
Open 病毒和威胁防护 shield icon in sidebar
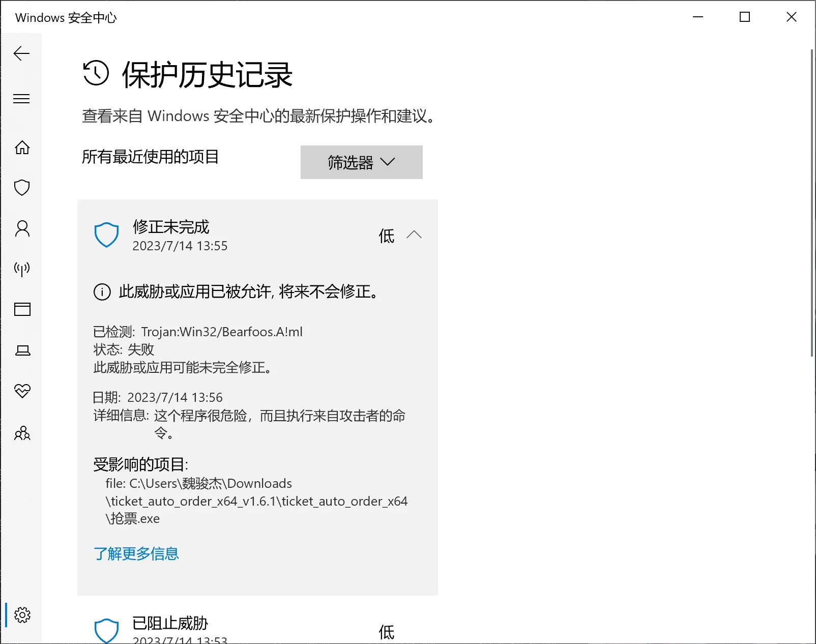(22, 188)
